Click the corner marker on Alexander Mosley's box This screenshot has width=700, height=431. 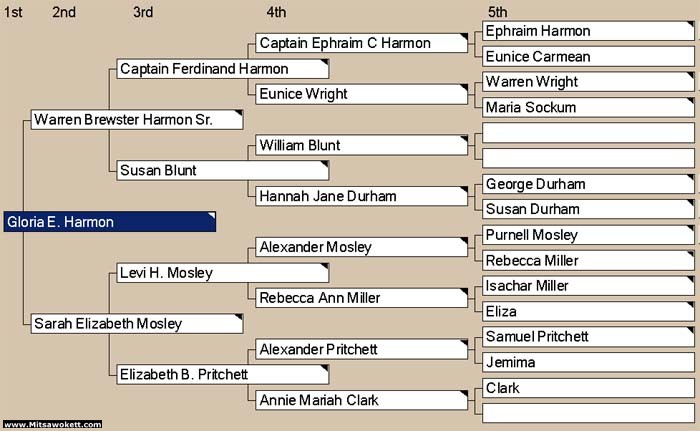pos(464,242)
